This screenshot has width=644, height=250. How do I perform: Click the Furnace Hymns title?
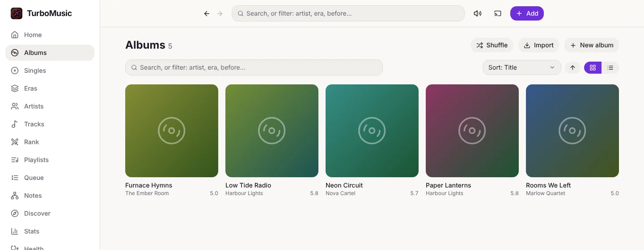click(148, 185)
